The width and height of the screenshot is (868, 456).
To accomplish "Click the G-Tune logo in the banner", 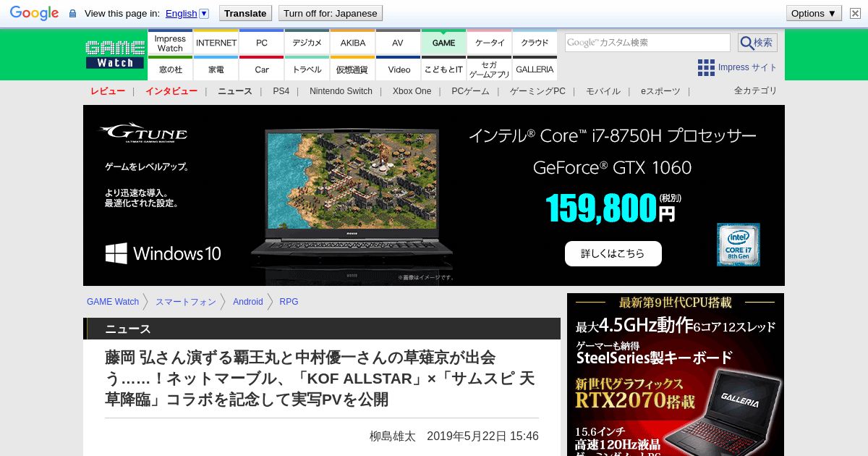I will 144,133.
